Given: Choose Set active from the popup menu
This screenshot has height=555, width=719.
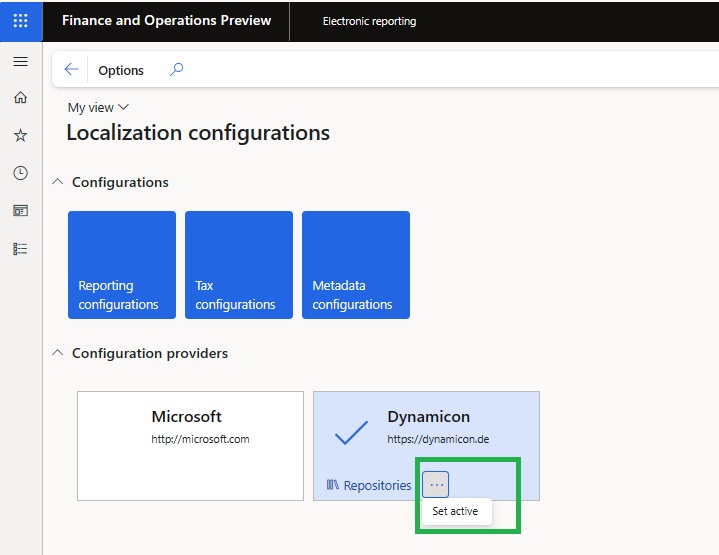Looking at the screenshot, I should (455, 511).
